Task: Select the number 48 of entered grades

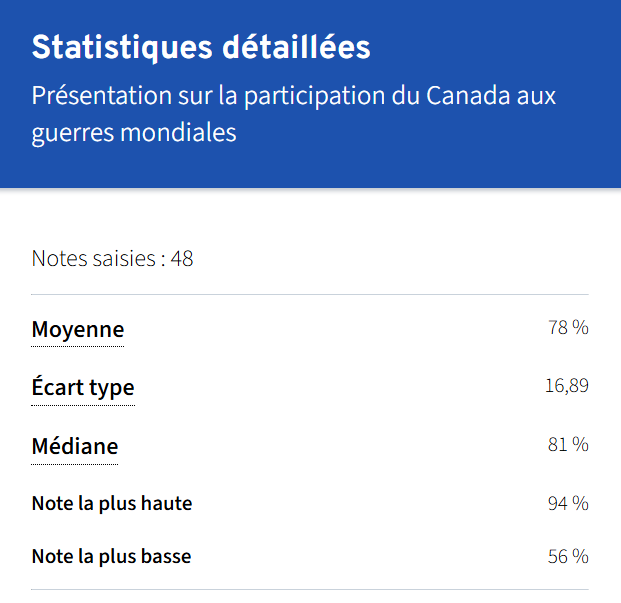Action: pyautogui.click(x=182, y=259)
